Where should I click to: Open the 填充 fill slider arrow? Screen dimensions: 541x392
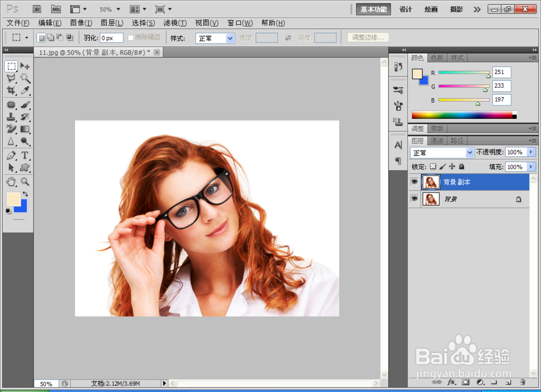[x=531, y=167]
